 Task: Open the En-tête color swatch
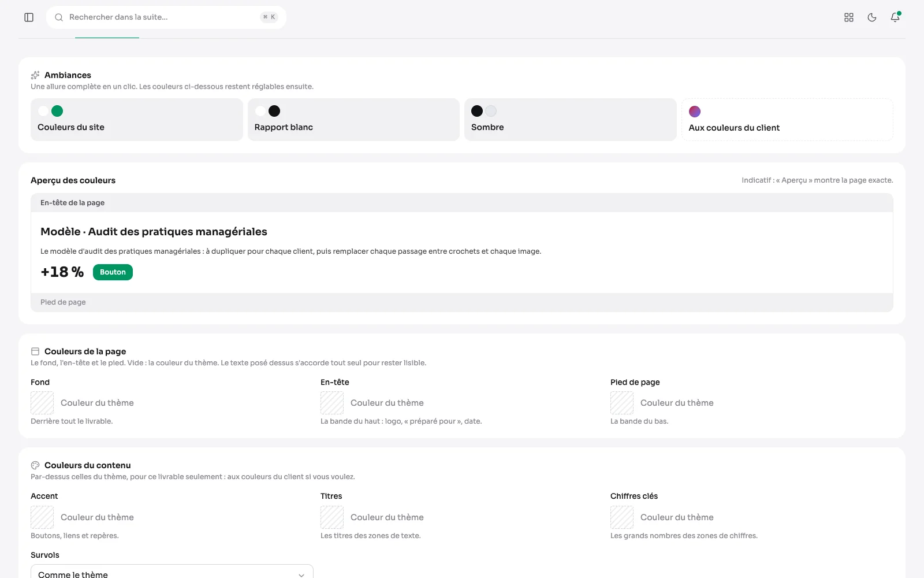point(332,403)
